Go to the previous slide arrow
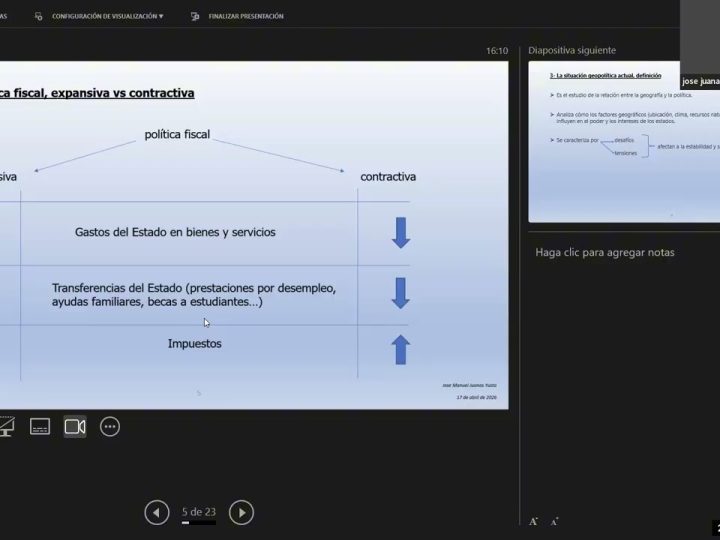The image size is (720, 540). (x=157, y=512)
